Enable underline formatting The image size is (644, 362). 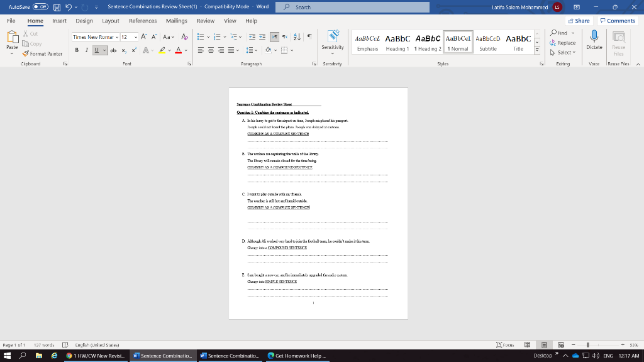[95, 50]
